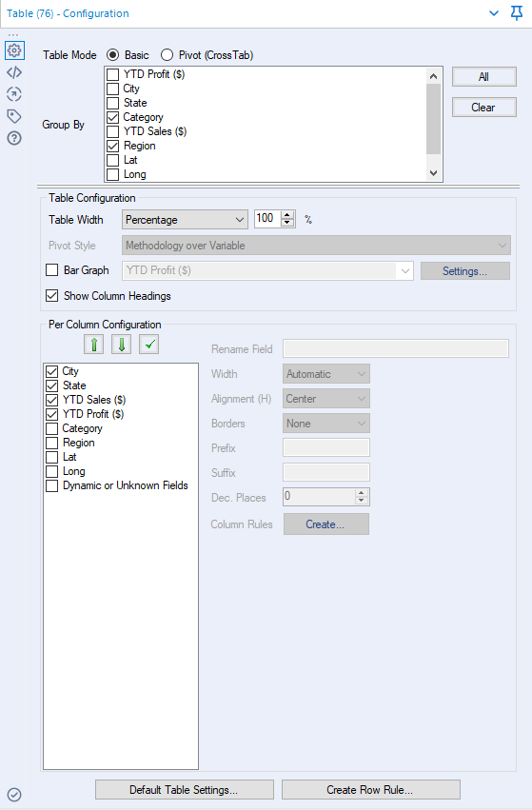The image size is (532, 810).
Task: Click the green checkmark select-all columns icon
Action: [x=148, y=344]
